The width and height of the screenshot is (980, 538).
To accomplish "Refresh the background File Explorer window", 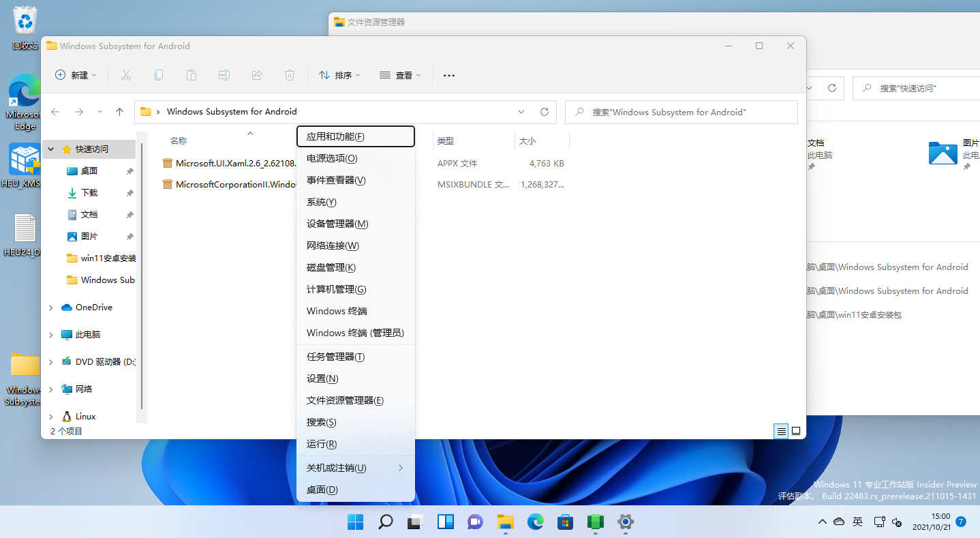I will 831,88.
